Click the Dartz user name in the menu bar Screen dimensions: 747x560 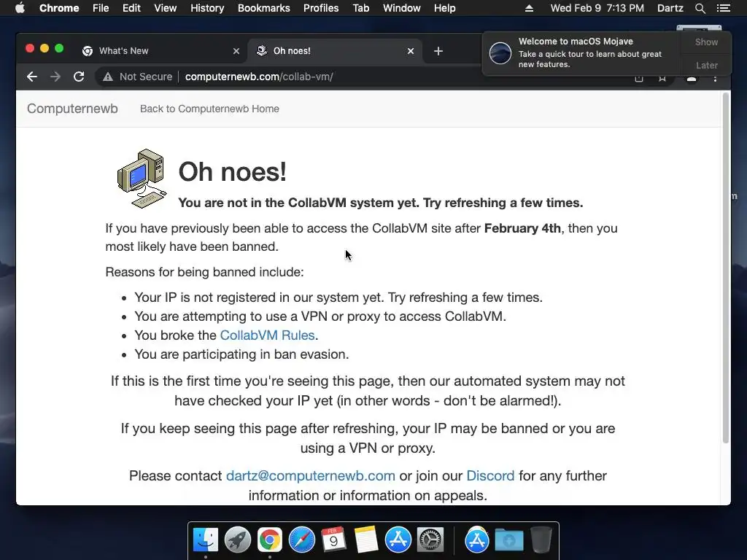tap(670, 8)
